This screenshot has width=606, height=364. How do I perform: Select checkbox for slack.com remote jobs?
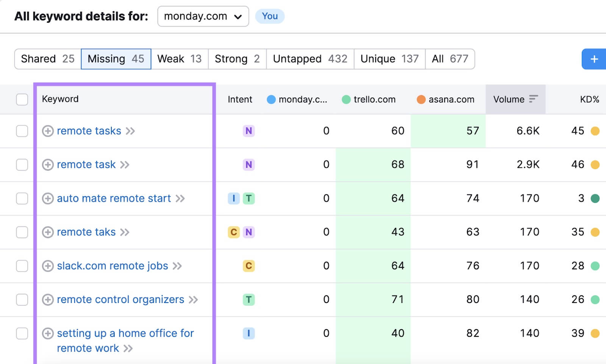tap(22, 266)
